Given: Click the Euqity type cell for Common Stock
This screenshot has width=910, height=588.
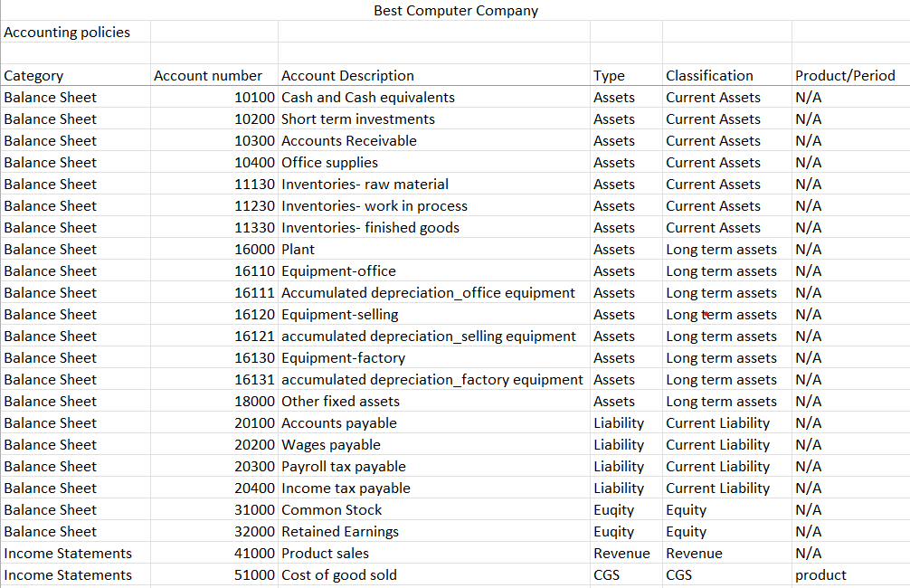Looking at the screenshot, I should pos(626,510).
